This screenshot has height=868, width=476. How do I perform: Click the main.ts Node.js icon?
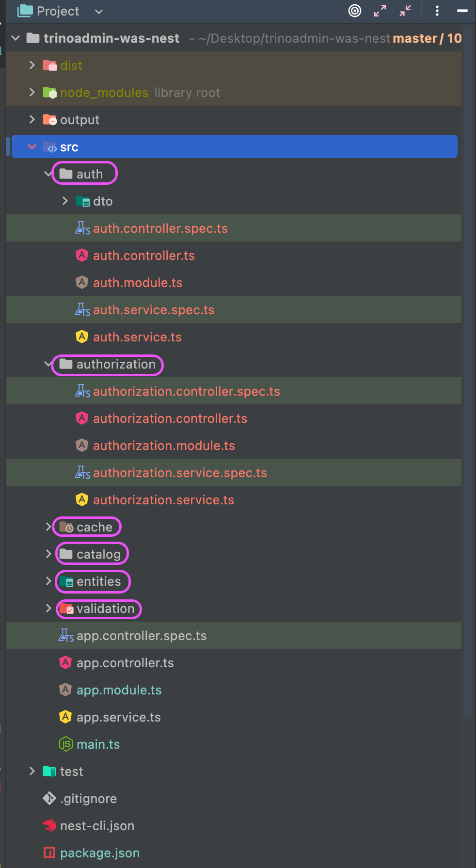(x=65, y=744)
